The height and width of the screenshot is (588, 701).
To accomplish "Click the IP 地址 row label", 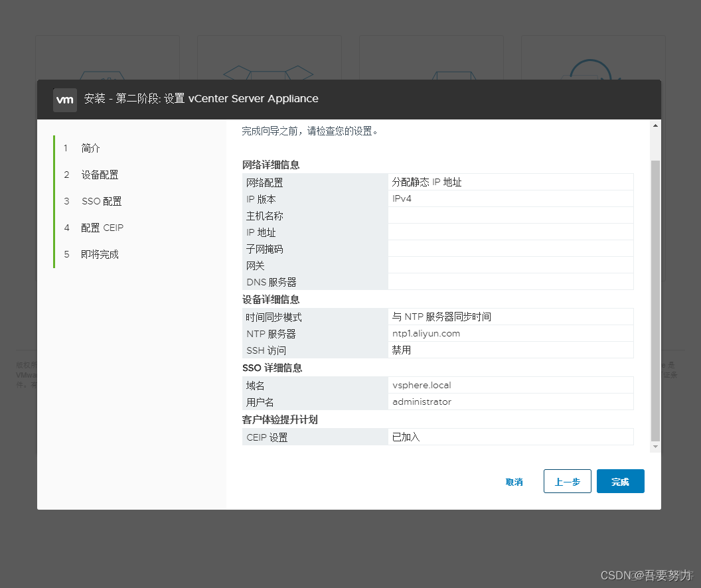I will 261,232.
